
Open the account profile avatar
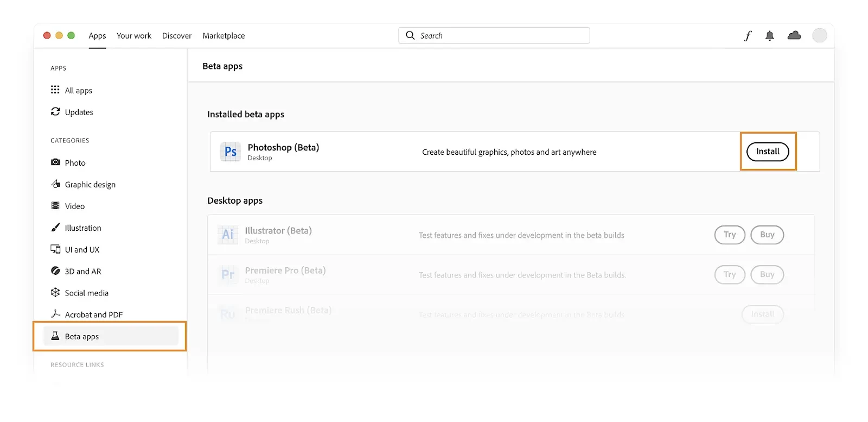819,35
